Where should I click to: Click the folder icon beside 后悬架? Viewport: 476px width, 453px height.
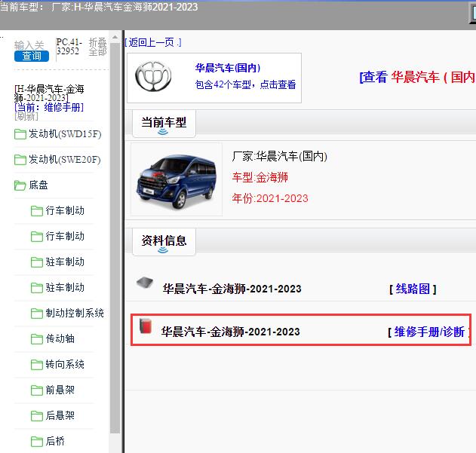point(37,416)
